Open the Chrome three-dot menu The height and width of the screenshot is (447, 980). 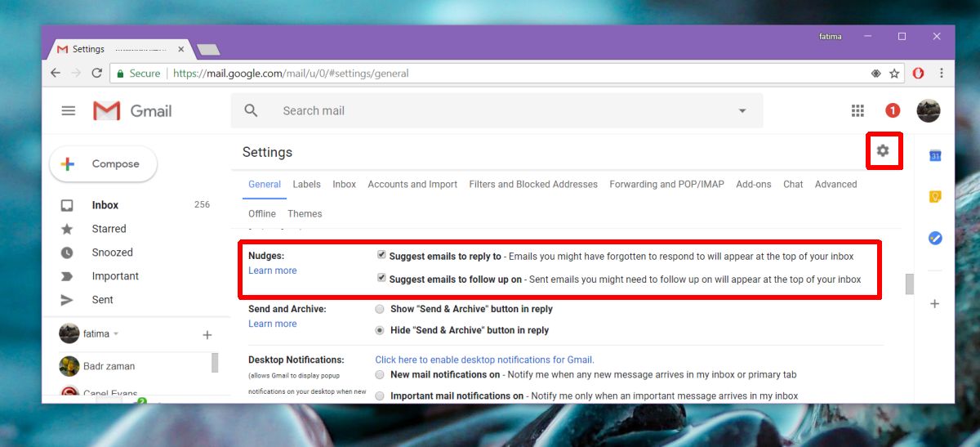coord(942,74)
